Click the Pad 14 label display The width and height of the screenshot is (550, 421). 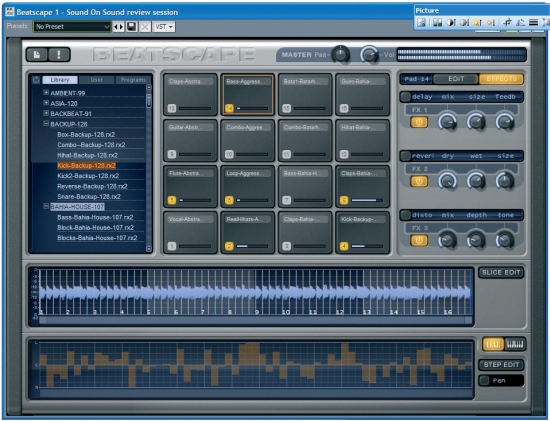pos(416,79)
